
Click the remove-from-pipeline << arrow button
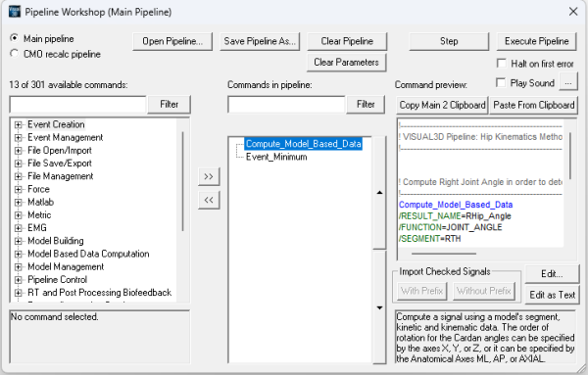(209, 200)
